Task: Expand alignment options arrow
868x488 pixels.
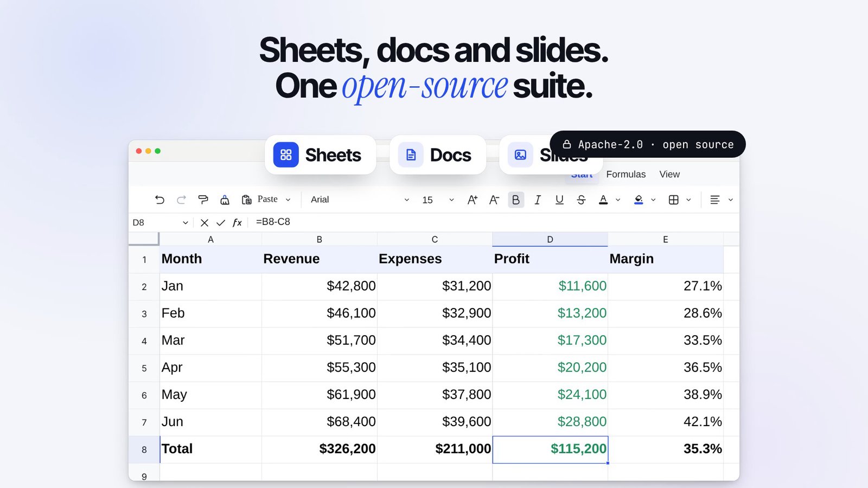Action: 731,200
